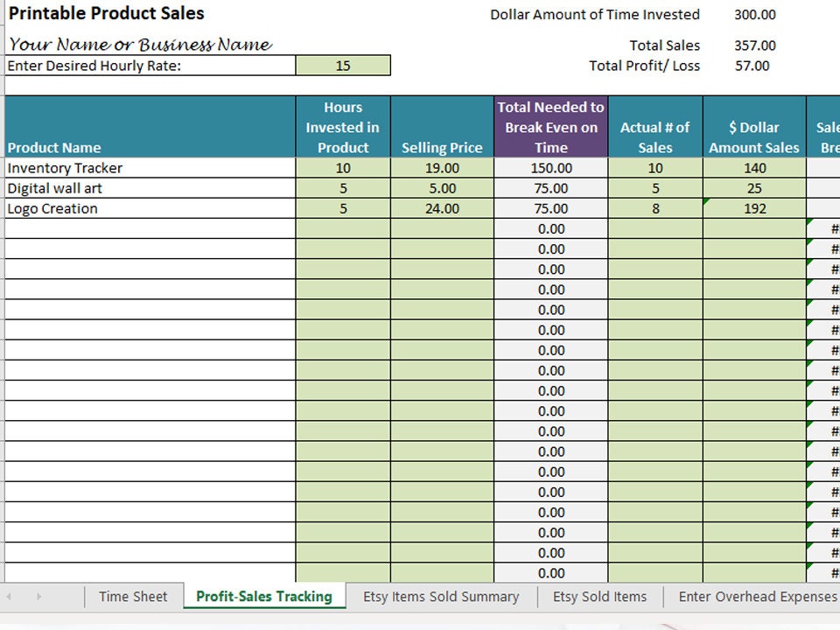Switch to the Time Sheet tab
This screenshot has height=630, width=840.
(133, 596)
